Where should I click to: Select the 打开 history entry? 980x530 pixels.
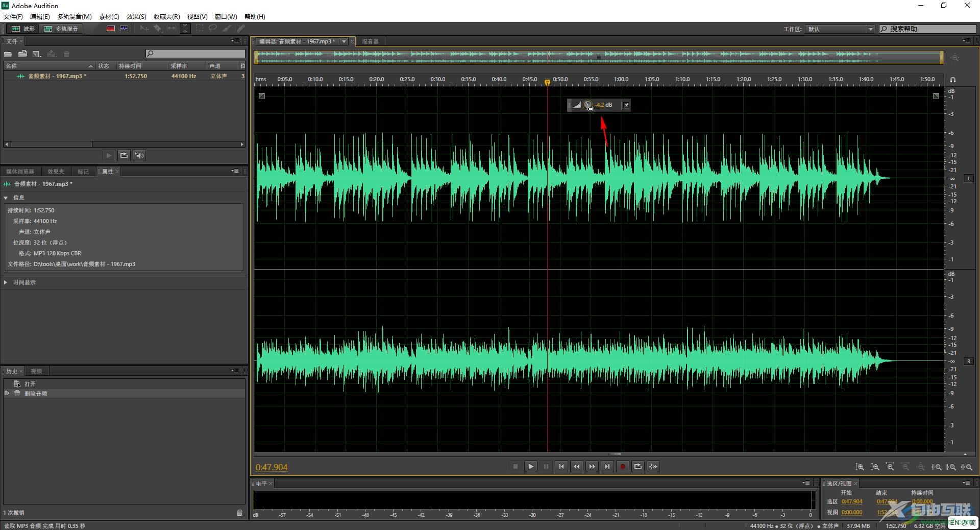(x=124, y=384)
